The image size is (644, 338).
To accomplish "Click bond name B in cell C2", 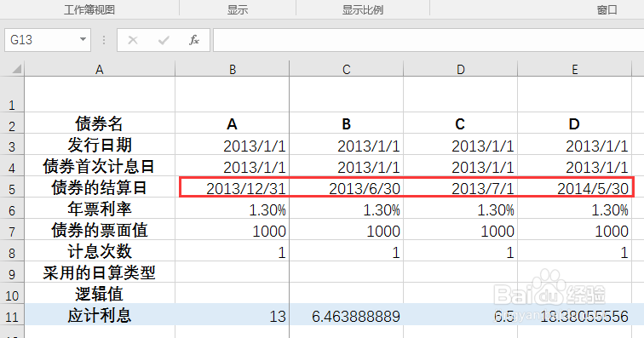I will click(346, 123).
